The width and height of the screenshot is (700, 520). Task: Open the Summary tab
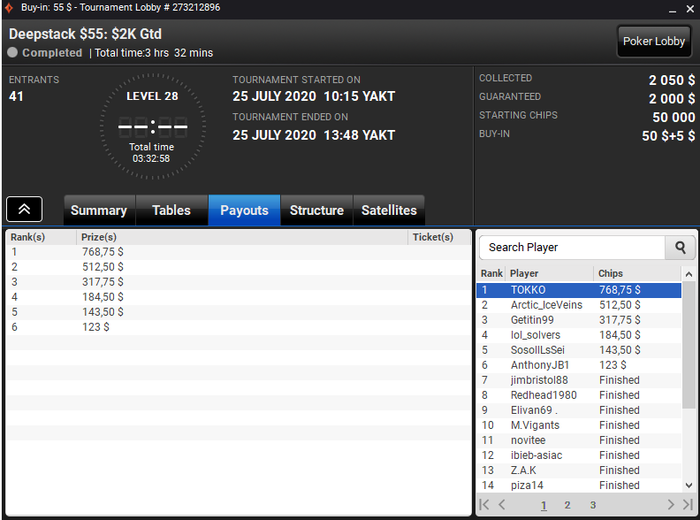(x=99, y=210)
